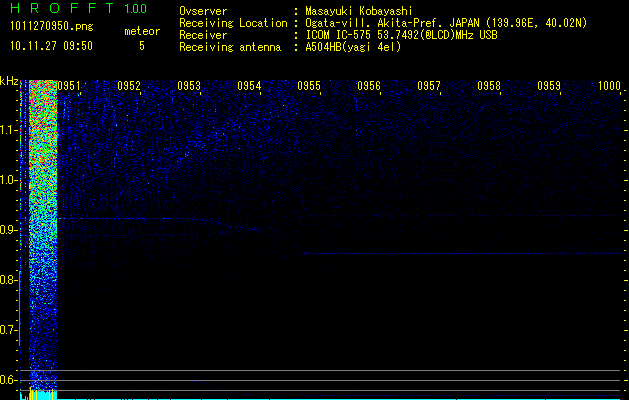The height and width of the screenshot is (400, 629).
Task: Click the 0952 time marker
Action: (129, 86)
